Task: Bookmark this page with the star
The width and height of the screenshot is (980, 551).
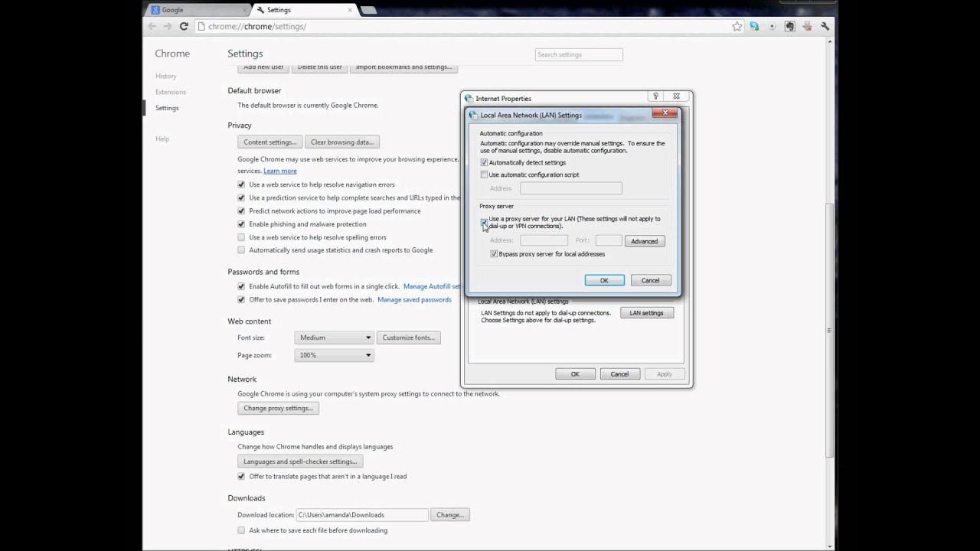Action: [x=737, y=26]
